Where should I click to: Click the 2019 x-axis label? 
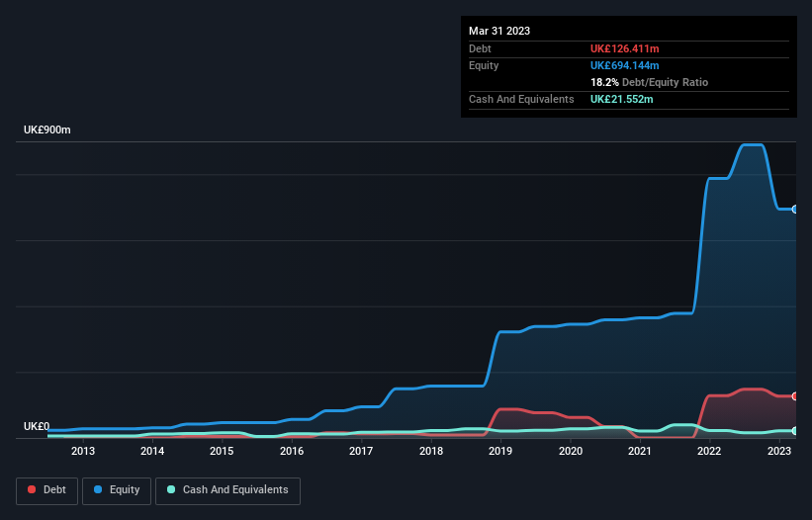[x=500, y=451]
